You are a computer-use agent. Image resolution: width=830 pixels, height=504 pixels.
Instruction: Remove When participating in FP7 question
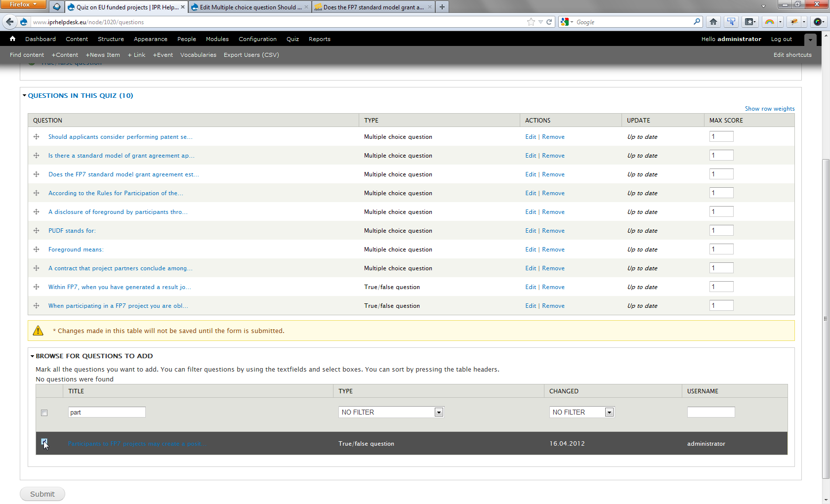(x=553, y=306)
